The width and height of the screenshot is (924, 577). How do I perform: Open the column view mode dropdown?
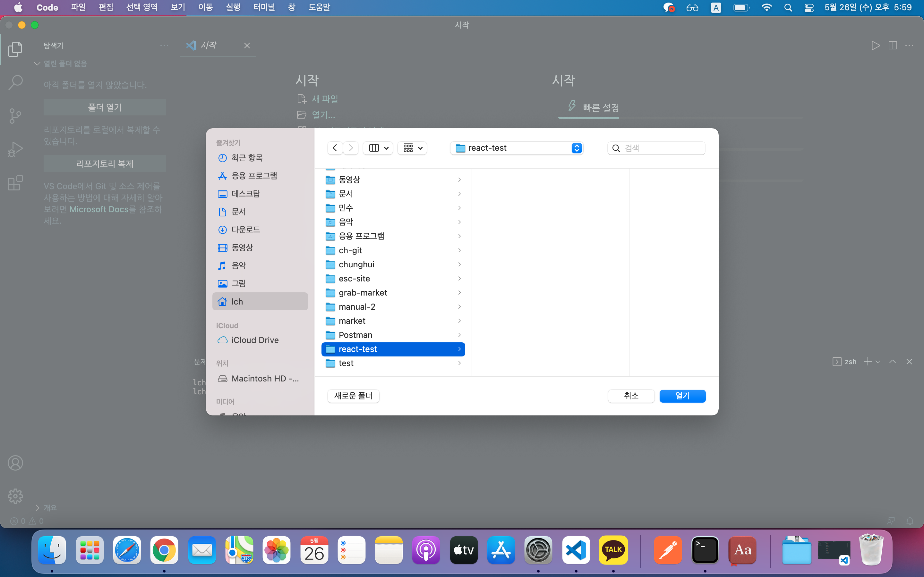click(378, 148)
